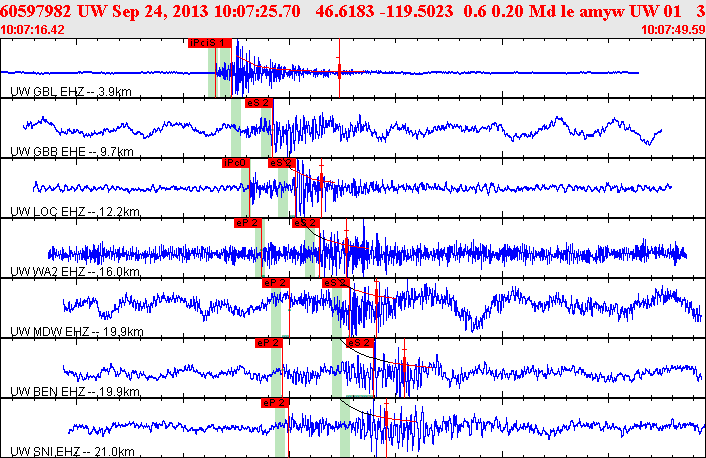This screenshot has height=458, width=706.
Task: Click the start time 10:07:16.42 label
Action: coord(33,30)
